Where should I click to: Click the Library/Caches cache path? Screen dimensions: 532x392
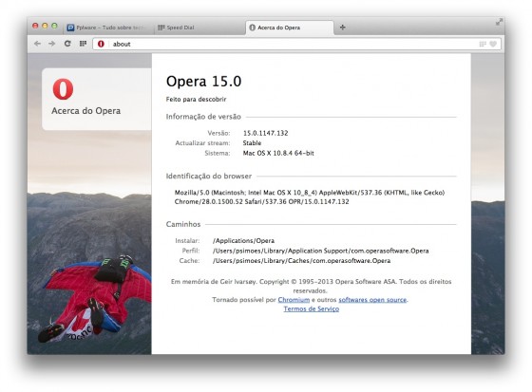click(302, 261)
